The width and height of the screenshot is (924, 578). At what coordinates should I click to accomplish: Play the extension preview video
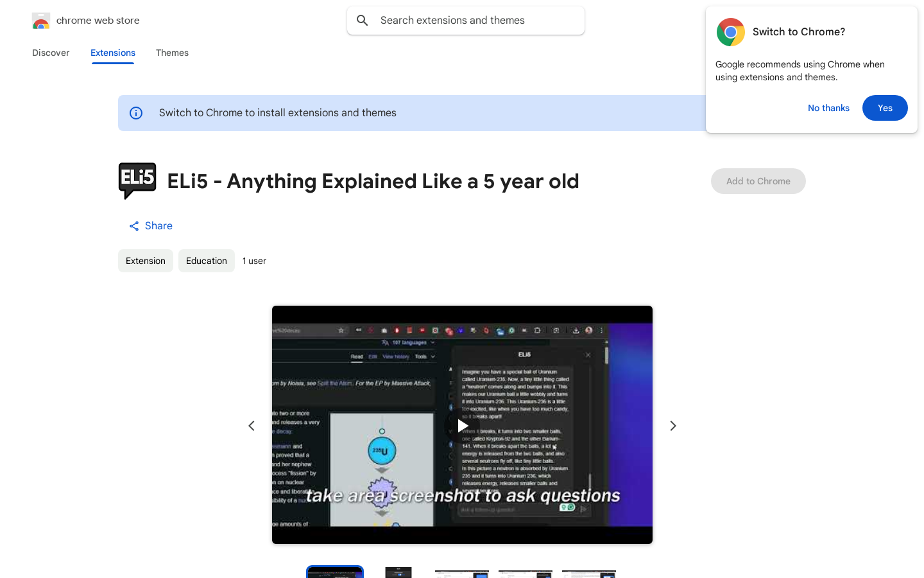tap(462, 425)
